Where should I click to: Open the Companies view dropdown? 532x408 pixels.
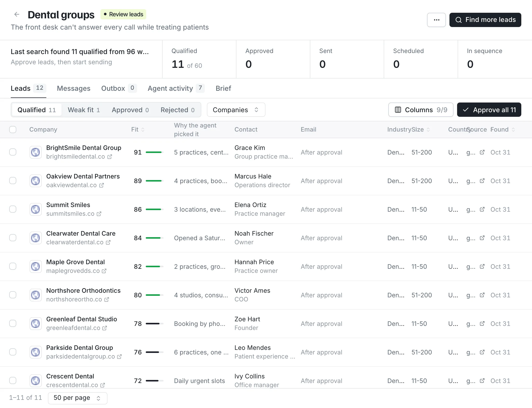pyautogui.click(x=236, y=110)
